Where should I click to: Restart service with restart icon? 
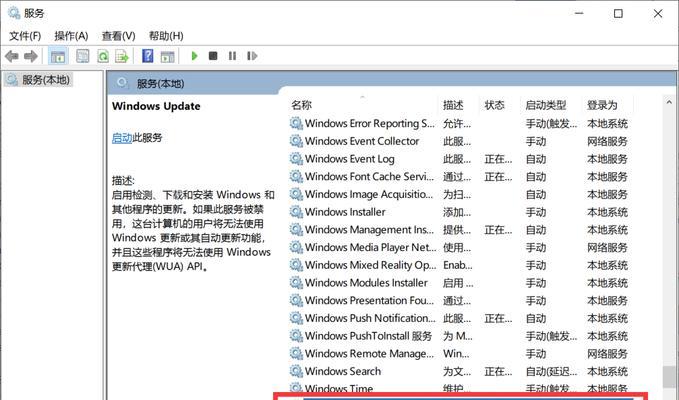point(252,56)
